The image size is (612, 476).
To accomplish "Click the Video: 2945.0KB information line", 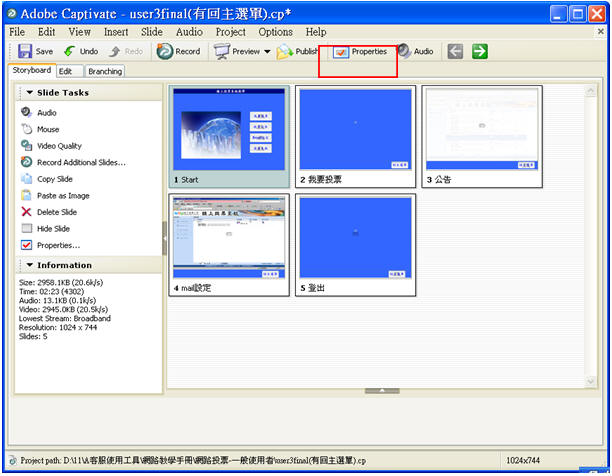I will 63,309.
